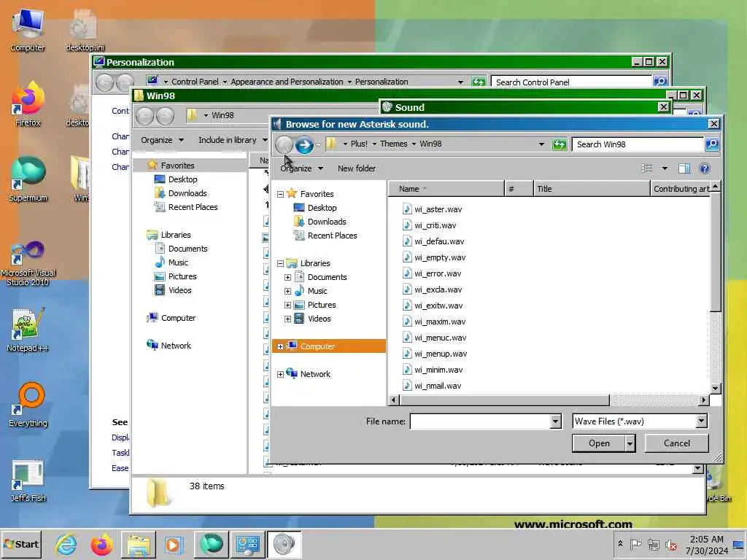Screen dimensions: 747x560
Task: Click Search Control Panel field
Action: pos(571,82)
